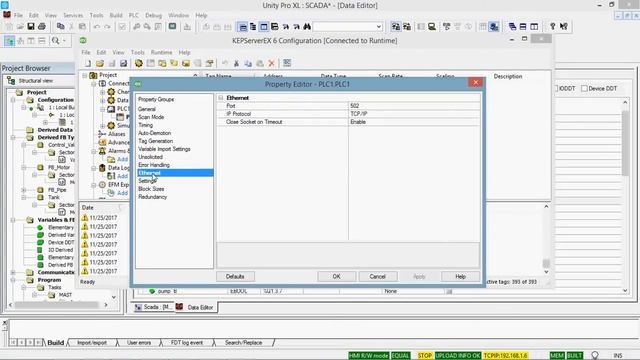Select Tag Generation property group
Viewport: 640px width, 360px height.
point(156,141)
